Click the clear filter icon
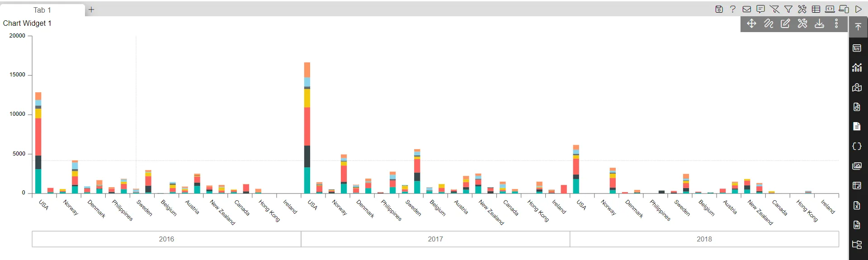Screen dimensions: 868x260 [774, 9]
